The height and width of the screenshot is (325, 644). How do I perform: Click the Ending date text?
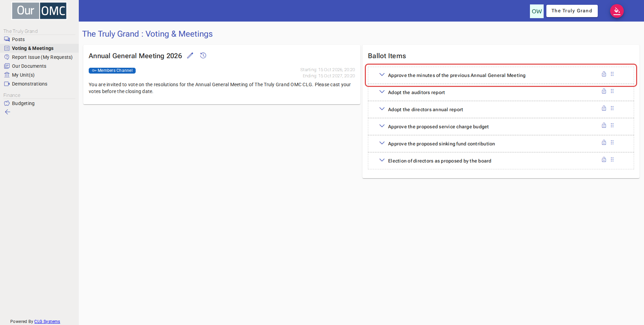click(x=329, y=76)
